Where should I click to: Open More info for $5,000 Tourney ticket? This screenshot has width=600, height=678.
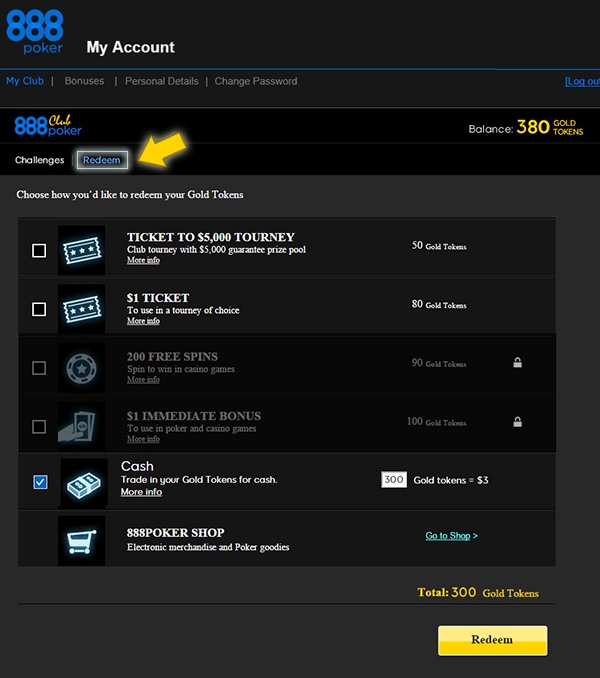coord(143,260)
